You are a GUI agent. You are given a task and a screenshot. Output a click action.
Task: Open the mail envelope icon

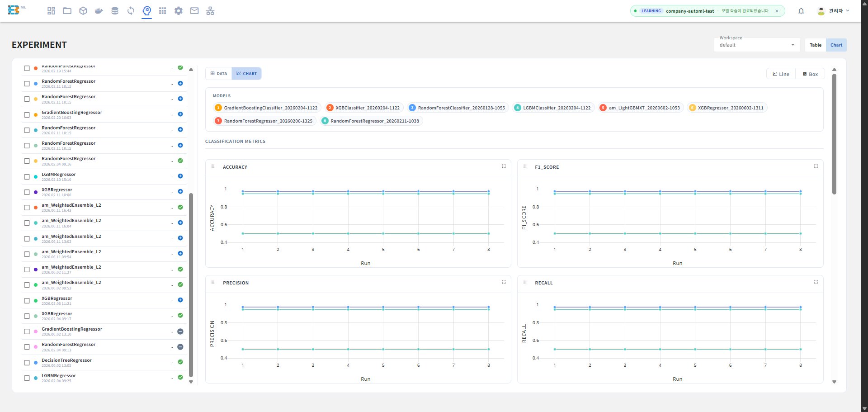[x=194, y=11]
